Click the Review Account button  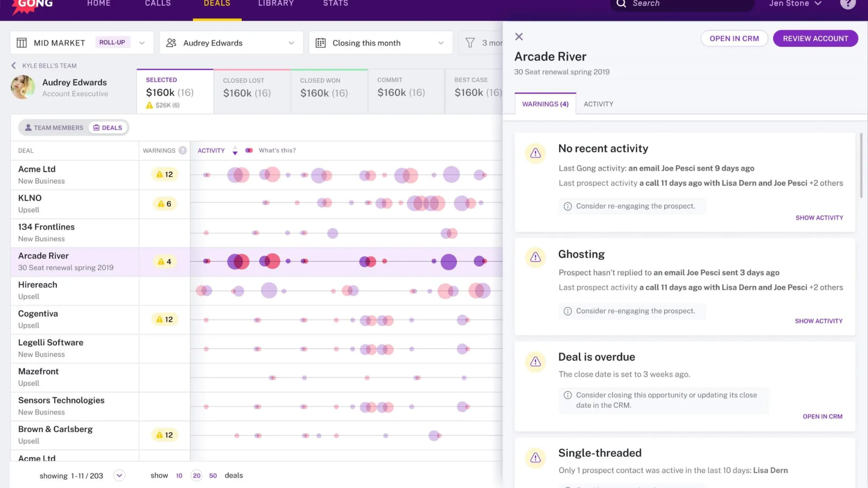click(815, 38)
